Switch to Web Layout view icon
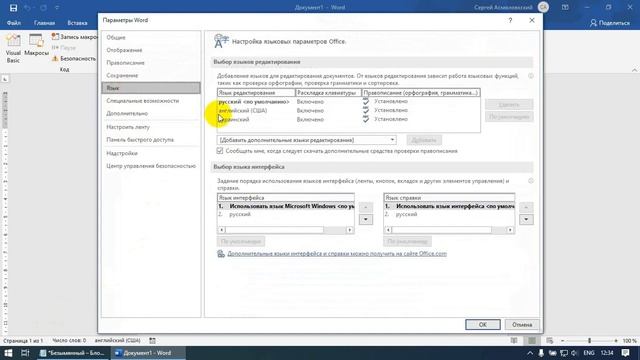The height and width of the screenshot is (360, 640). (x=549, y=340)
